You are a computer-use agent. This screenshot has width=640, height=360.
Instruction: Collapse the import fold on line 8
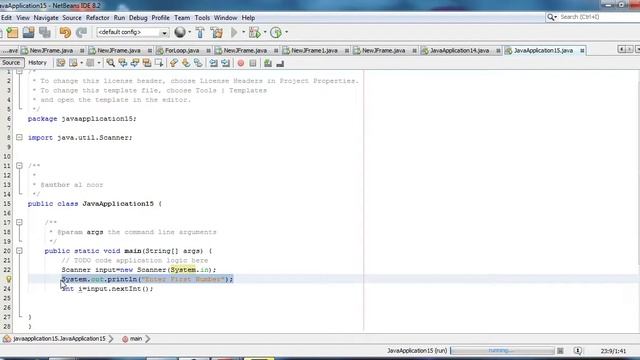(19, 137)
